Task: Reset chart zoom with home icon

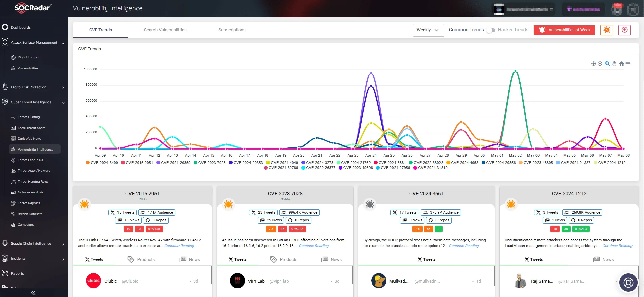Action: (x=621, y=64)
